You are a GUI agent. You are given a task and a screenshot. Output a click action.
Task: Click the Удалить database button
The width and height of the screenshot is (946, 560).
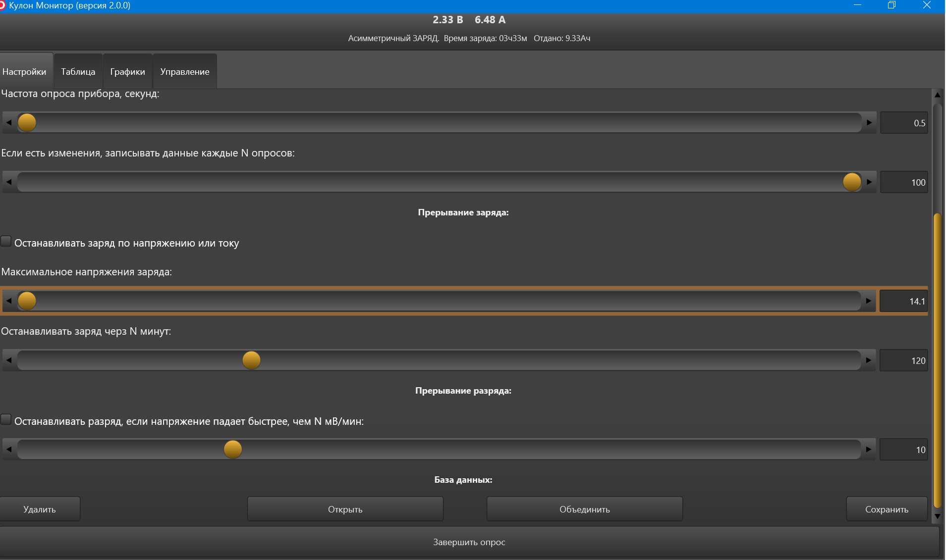40,509
